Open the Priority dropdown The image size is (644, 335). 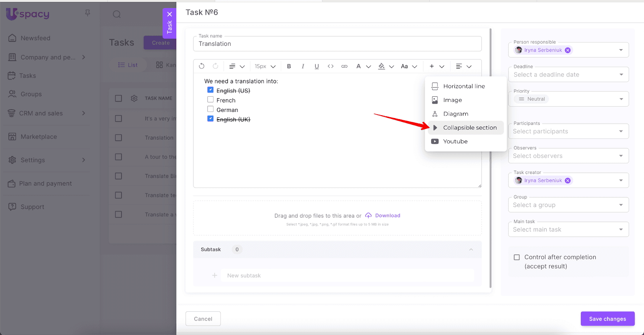(x=568, y=99)
